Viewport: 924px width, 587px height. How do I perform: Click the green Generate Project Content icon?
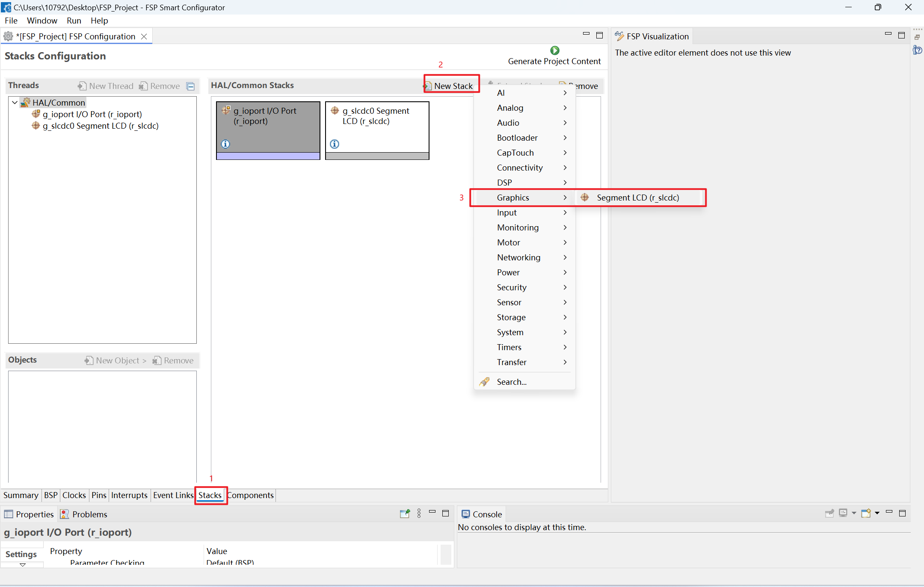tap(554, 50)
